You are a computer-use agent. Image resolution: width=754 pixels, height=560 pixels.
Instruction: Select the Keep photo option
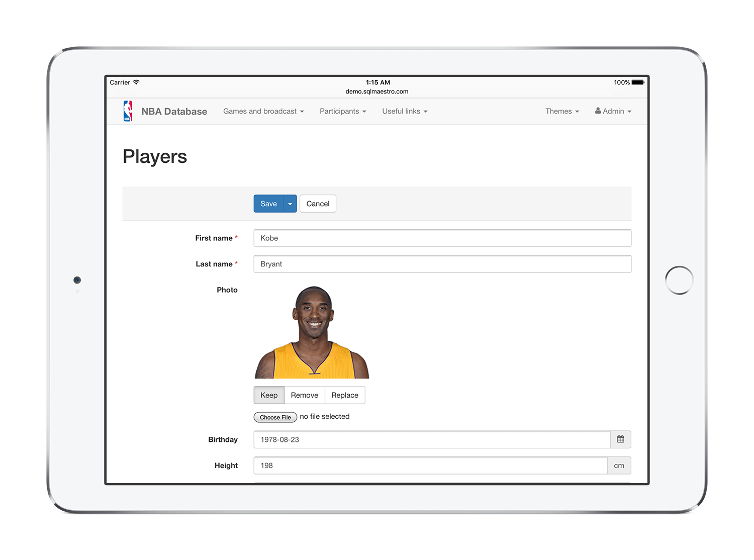pyautogui.click(x=269, y=395)
